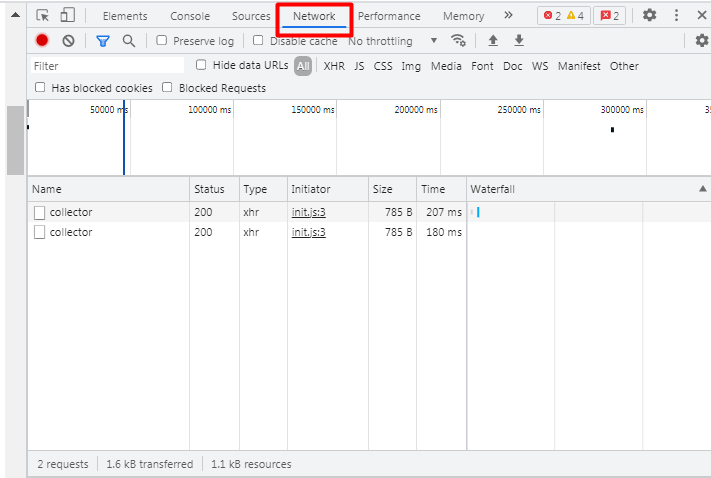Filter requests by Img
The image size is (711, 478).
(x=411, y=66)
